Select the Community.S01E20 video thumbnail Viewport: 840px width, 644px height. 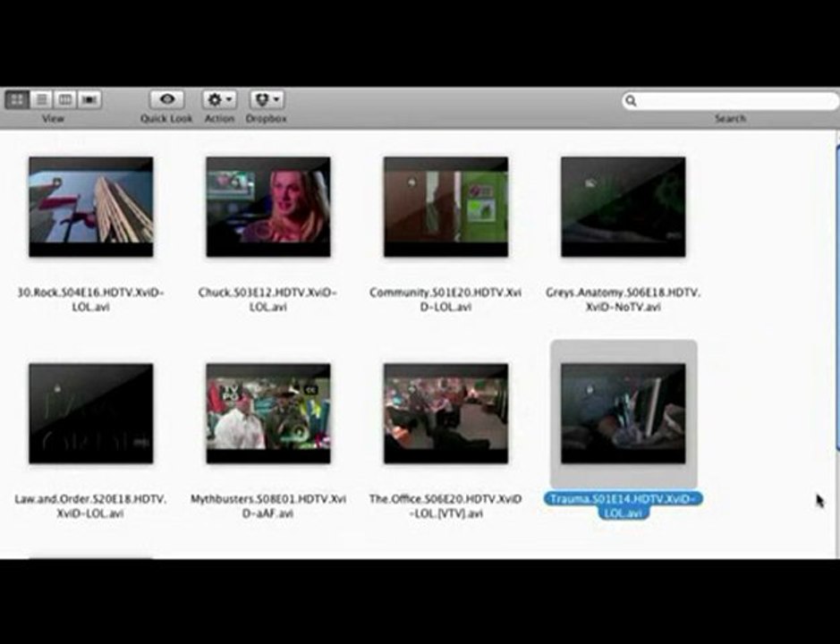point(445,207)
